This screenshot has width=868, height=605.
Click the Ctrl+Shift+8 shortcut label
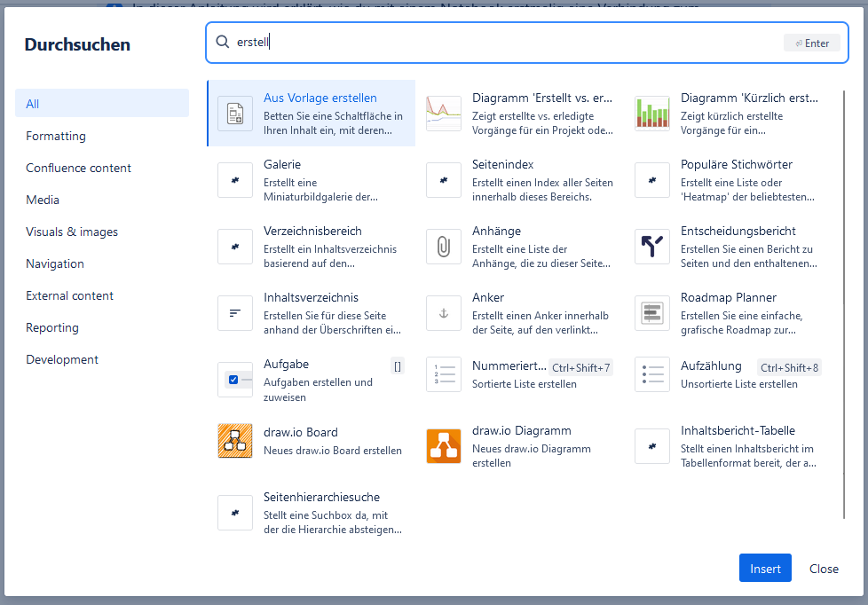[789, 367]
